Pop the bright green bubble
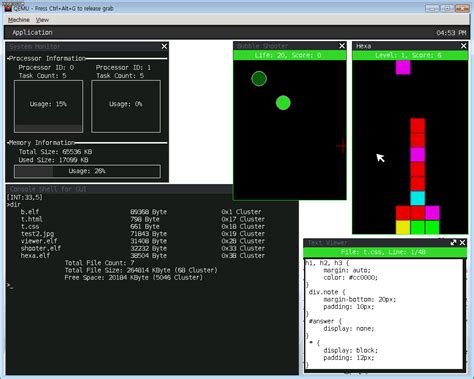This screenshot has width=474, height=379. pos(283,103)
